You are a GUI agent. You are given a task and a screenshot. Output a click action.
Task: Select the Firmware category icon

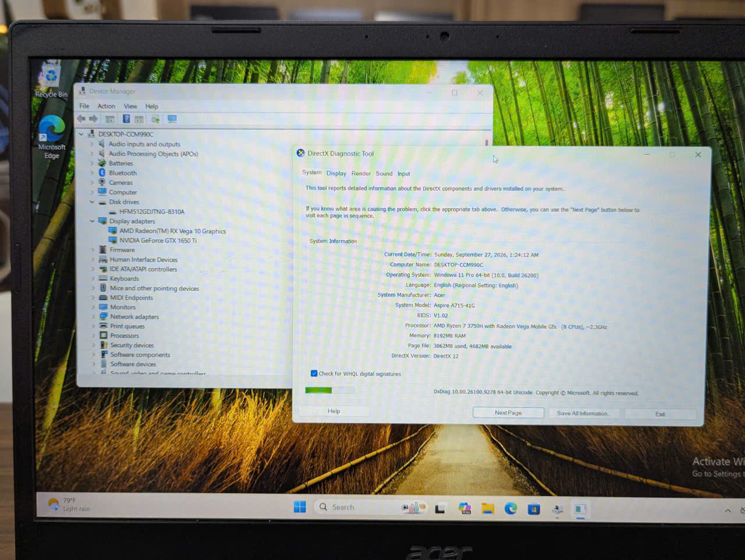click(x=103, y=250)
